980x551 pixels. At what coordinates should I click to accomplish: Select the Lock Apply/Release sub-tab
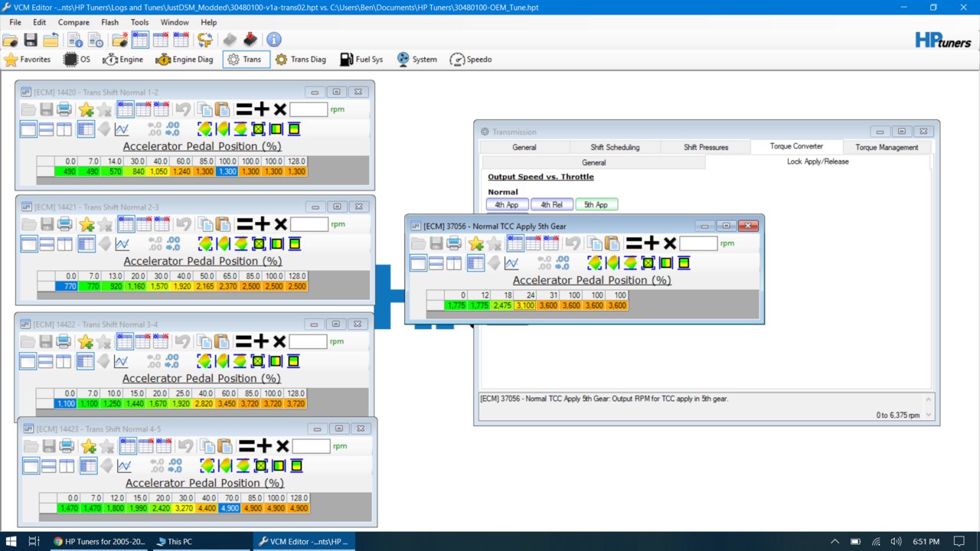(818, 161)
